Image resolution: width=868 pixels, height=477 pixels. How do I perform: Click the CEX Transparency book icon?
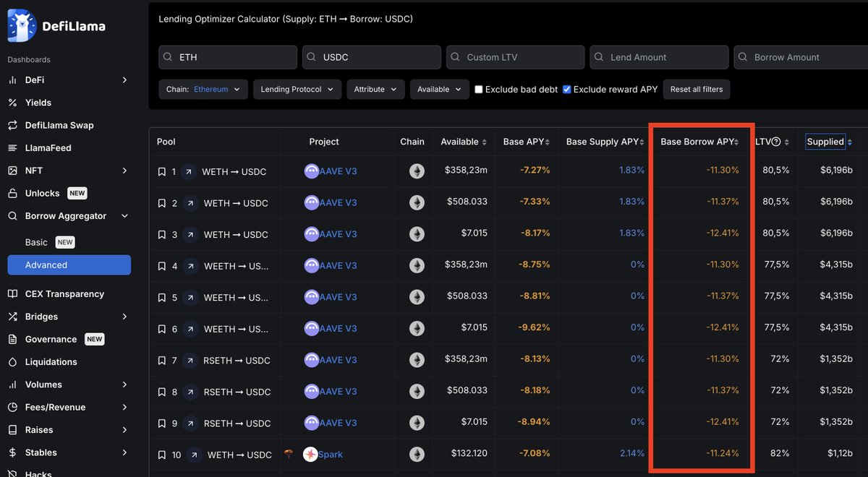[12, 294]
